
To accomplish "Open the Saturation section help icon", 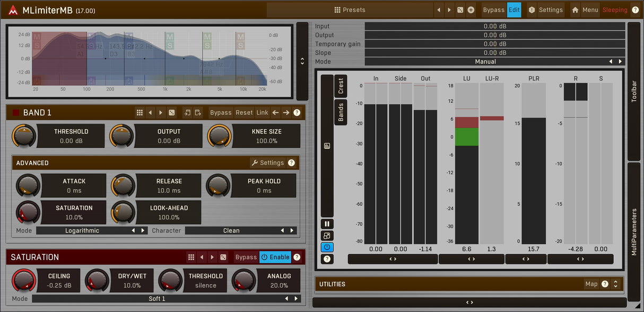I will pyautogui.click(x=297, y=257).
